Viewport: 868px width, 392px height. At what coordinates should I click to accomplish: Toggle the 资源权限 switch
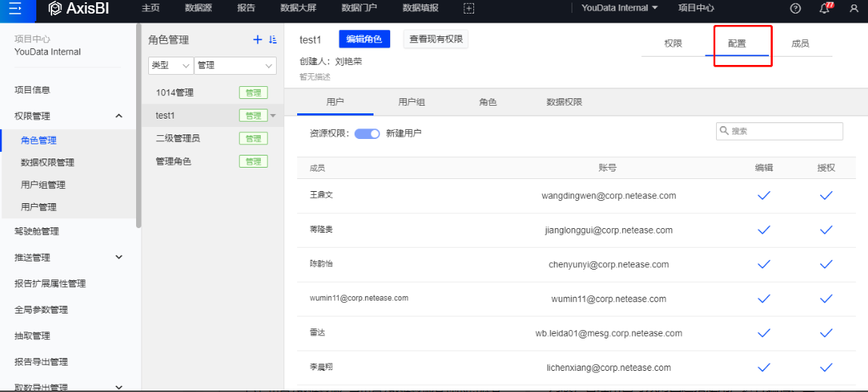[x=367, y=134]
